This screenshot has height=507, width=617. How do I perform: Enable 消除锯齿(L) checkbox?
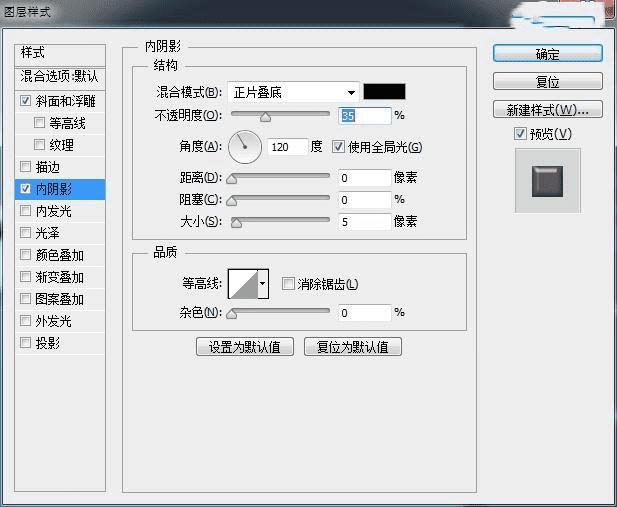click(x=288, y=283)
